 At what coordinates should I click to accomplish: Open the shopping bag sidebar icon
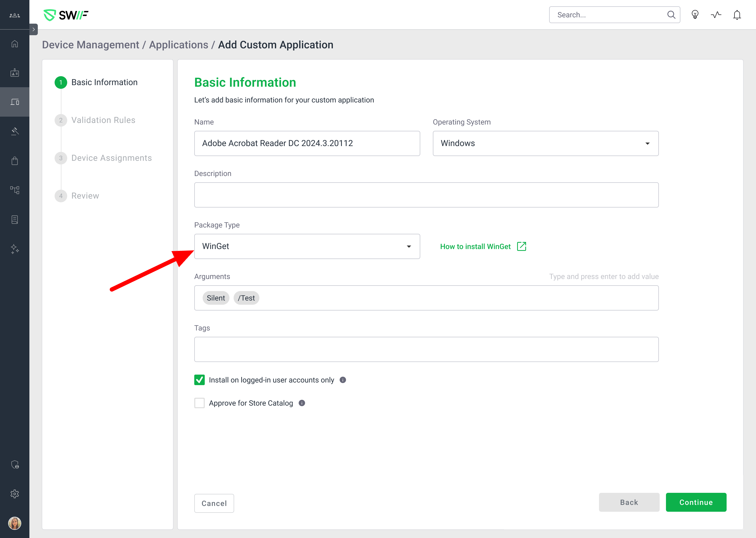point(14,161)
